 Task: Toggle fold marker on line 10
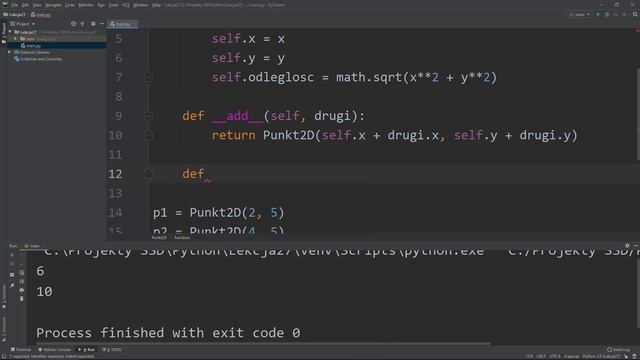point(149,136)
